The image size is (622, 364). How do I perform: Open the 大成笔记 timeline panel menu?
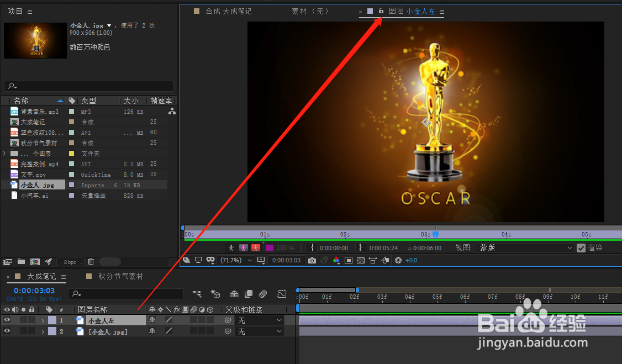(64, 277)
